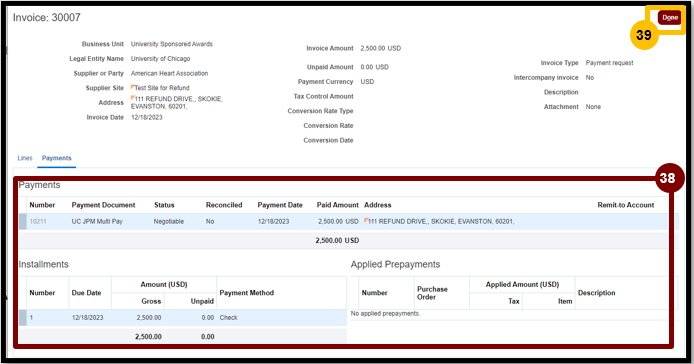The image size is (694, 364).
Task: Sort by Payment Document column header
Action: point(103,205)
